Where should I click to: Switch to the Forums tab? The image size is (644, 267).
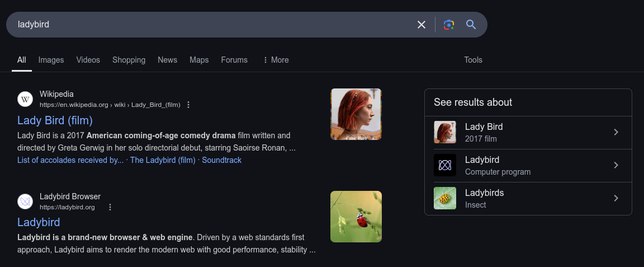pos(234,60)
